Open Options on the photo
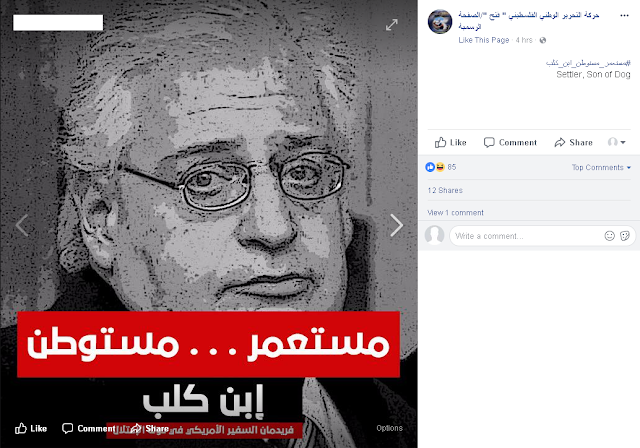The width and height of the screenshot is (640, 448). click(x=389, y=428)
